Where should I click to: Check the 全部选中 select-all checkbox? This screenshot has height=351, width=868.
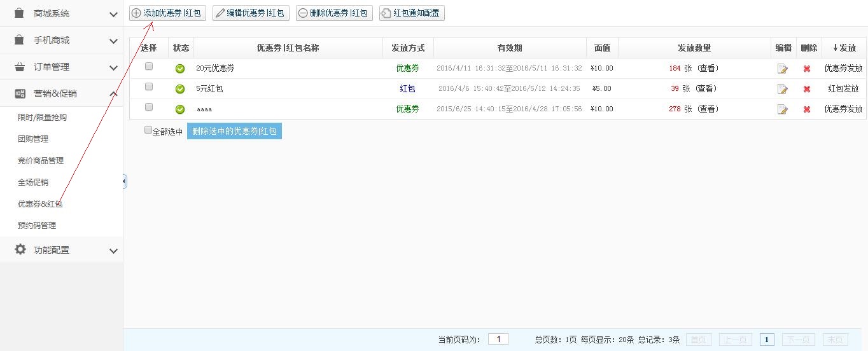pos(148,130)
